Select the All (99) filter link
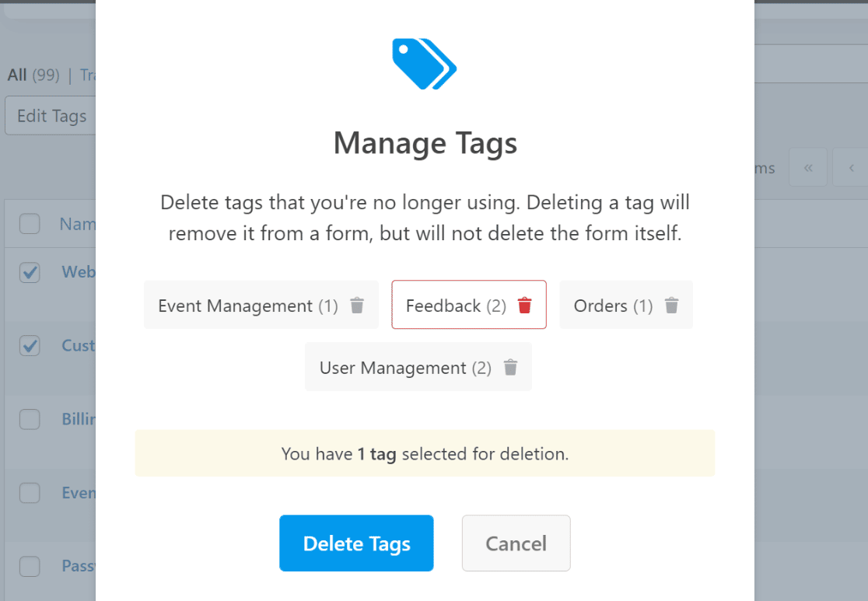This screenshot has height=601, width=868. [33, 75]
